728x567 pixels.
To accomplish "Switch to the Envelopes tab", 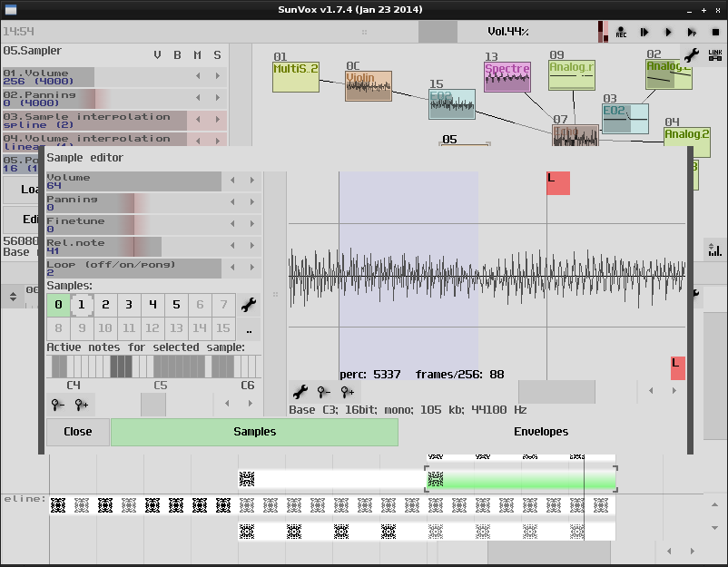I will [540, 432].
